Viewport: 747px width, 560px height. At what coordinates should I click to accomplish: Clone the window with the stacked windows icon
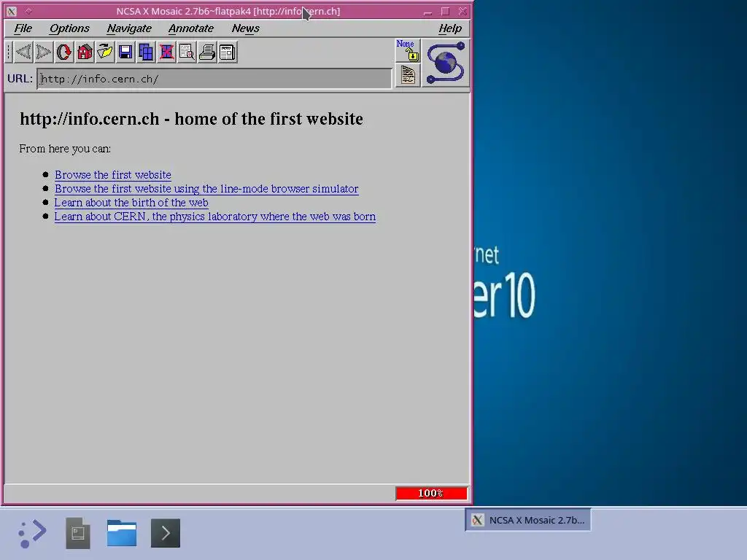point(146,52)
